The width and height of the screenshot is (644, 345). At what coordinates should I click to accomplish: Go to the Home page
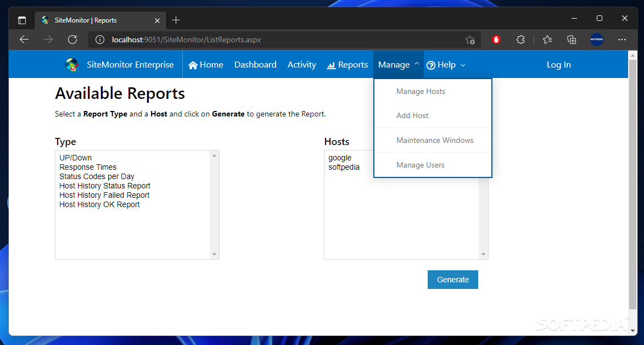[206, 65]
